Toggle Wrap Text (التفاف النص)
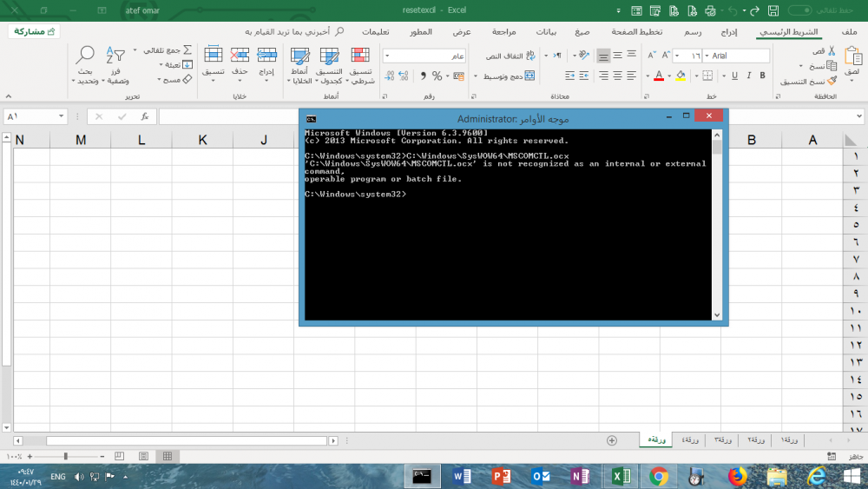This screenshot has width=868, height=489. coord(510,56)
